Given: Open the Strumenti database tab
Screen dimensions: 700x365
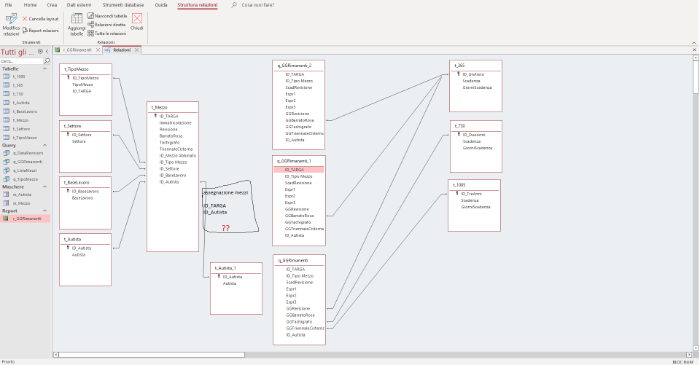Looking at the screenshot, I should [x=123, y=5].
